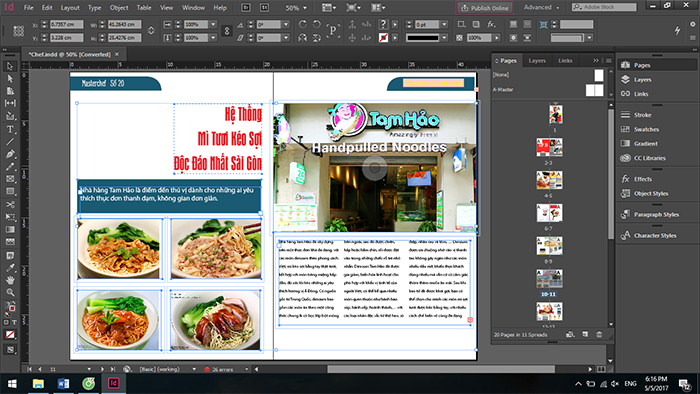Expand the Pages panel collapse chevrons

click(x=596, y=60)
